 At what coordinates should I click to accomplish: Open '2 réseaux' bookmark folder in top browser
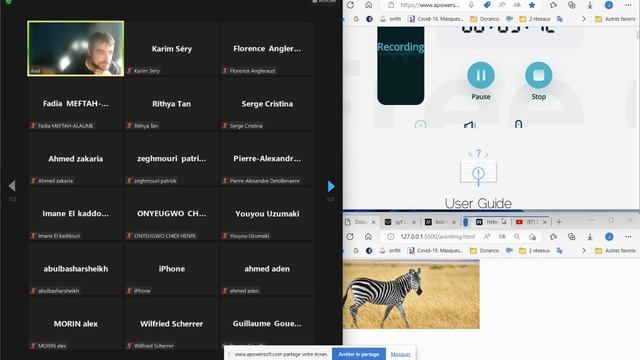535,19
